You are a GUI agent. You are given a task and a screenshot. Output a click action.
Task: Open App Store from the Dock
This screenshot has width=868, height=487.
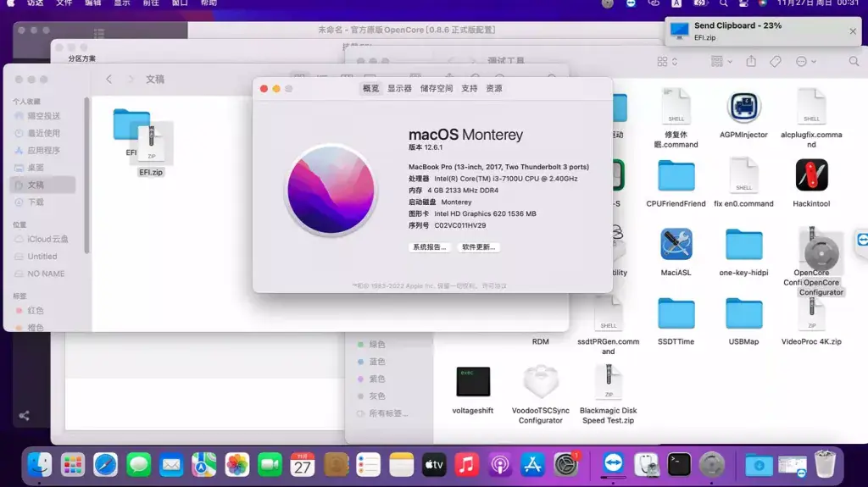(x=532, y=464)
